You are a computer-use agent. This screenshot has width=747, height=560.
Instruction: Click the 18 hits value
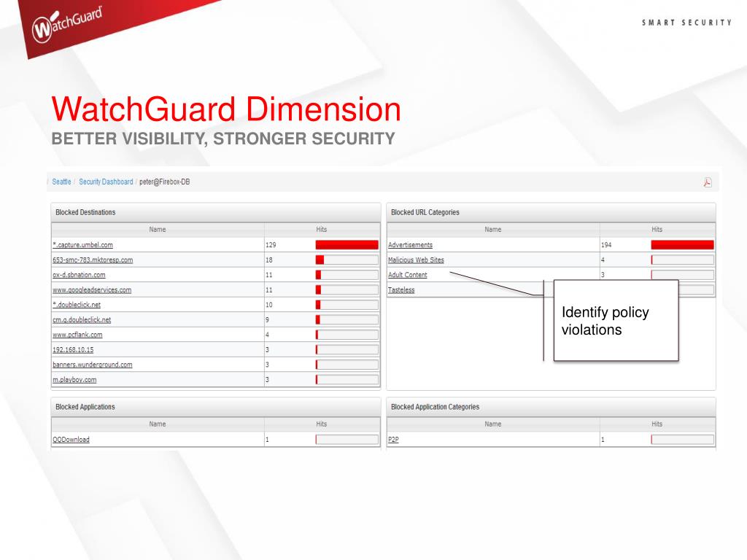(x=269, y=260)
